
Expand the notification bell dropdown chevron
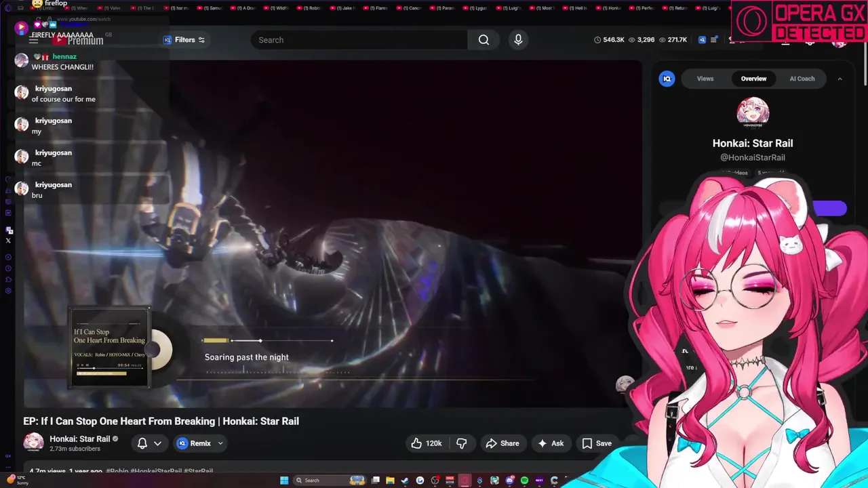click(x=158, y=443)
